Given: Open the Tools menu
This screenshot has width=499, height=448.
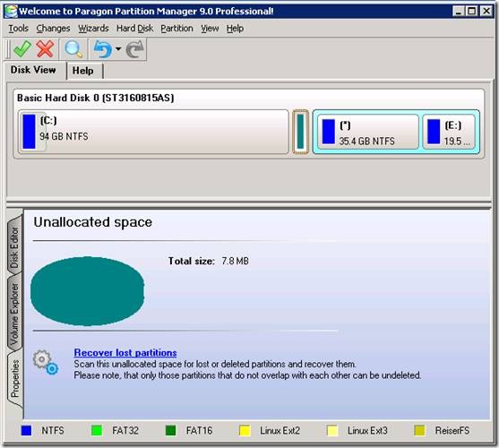Looking at the screenshot, I should [18, 29].
